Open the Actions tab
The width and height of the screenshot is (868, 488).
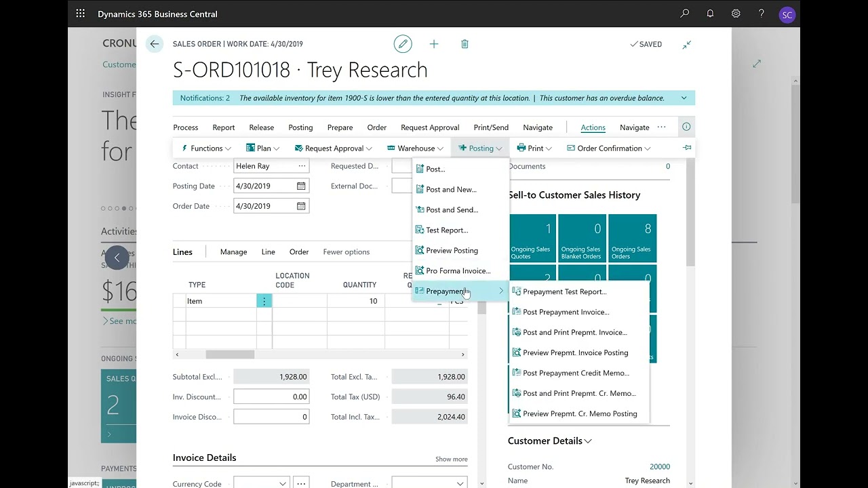pos(593,127)
